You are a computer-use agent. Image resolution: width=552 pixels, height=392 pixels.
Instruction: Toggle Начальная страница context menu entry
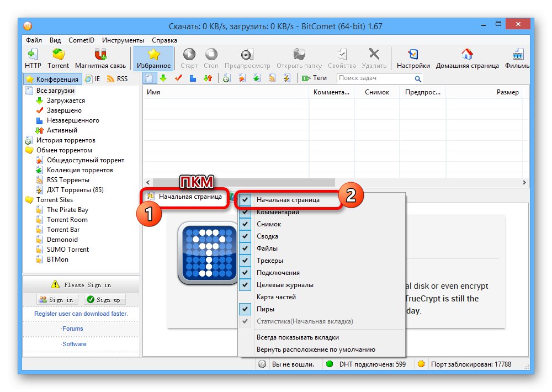[321, 200]
